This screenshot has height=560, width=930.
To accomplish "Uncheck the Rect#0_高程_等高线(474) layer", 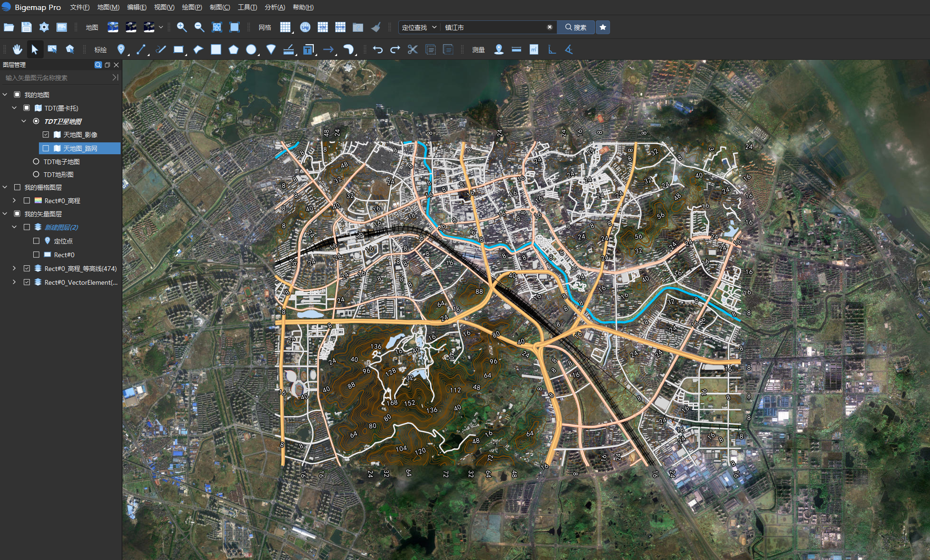I will (x=27, y=269).
